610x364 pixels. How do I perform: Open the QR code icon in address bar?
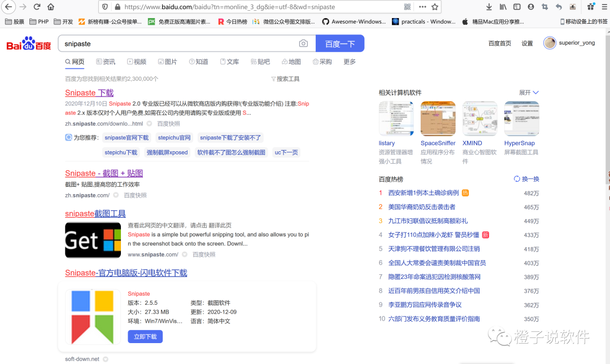[407, 7]
